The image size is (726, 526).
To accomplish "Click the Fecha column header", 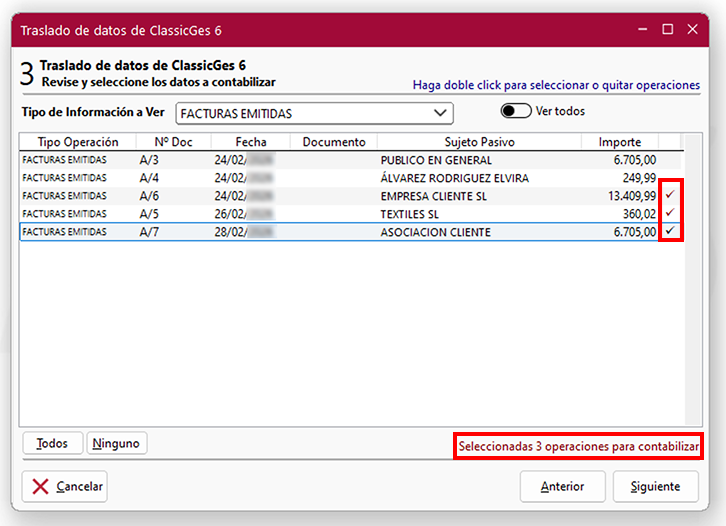I will click(251, 142).
